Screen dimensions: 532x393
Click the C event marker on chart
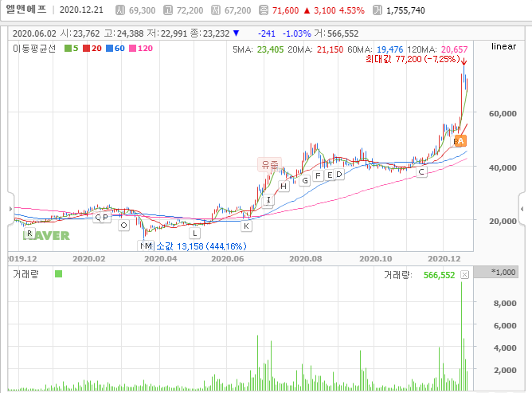click(x=421, y=172)
